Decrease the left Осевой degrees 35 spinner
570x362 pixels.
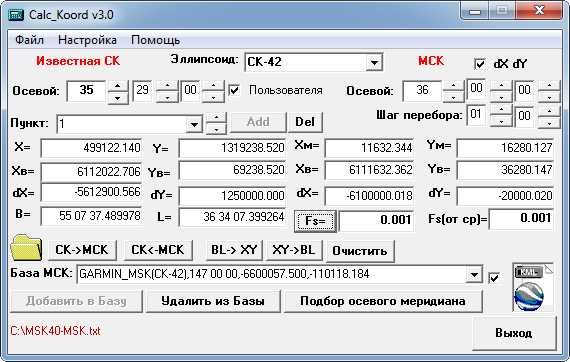click(117, 97)
